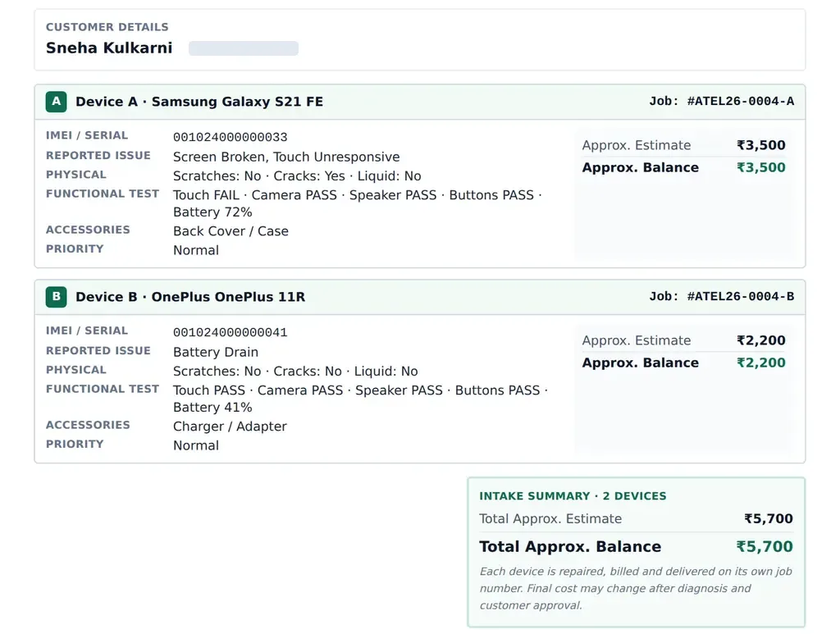Screen dimensions: 840x634
Task: Open job number #ATEL26-0004-A
Action: [741, 101]
